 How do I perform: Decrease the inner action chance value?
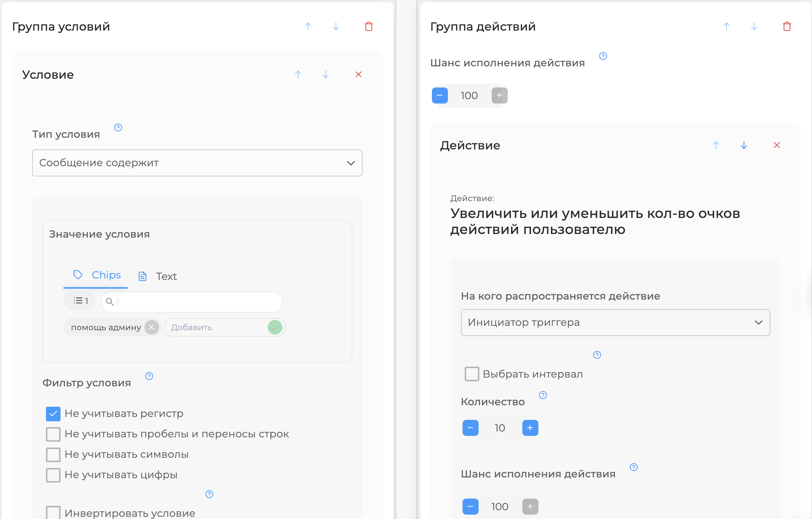tap(471, 507)
